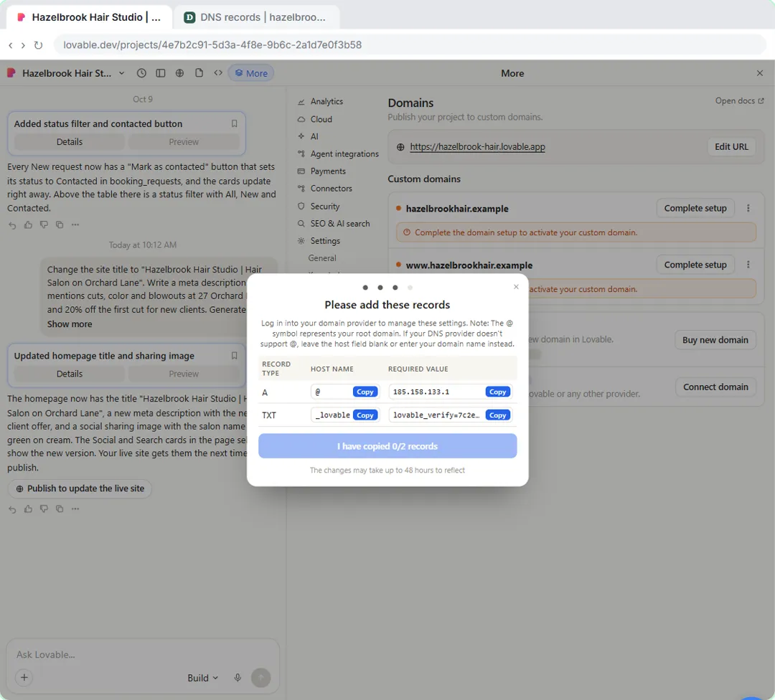
Task: Copy the latest response text
Action: point(60,509)
